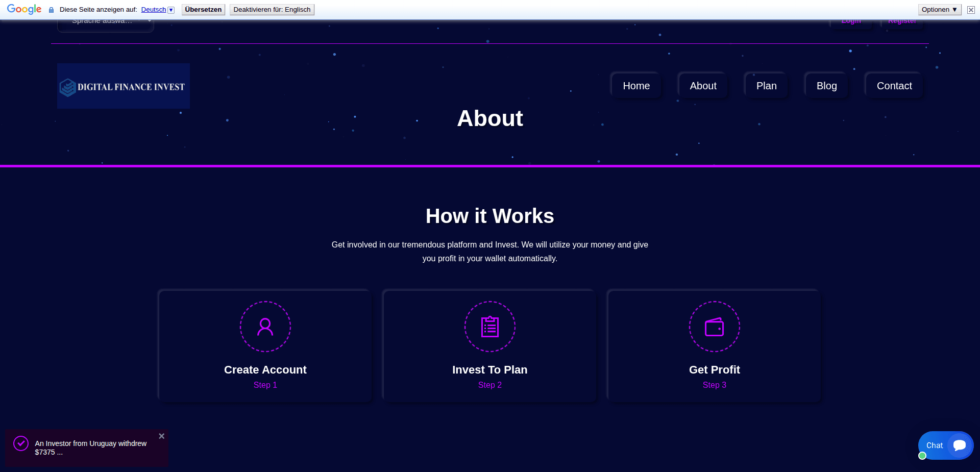Disable translation via Deaktivieren für: Englisch
This screenshot has height=472, width=980.
point(272,9)
